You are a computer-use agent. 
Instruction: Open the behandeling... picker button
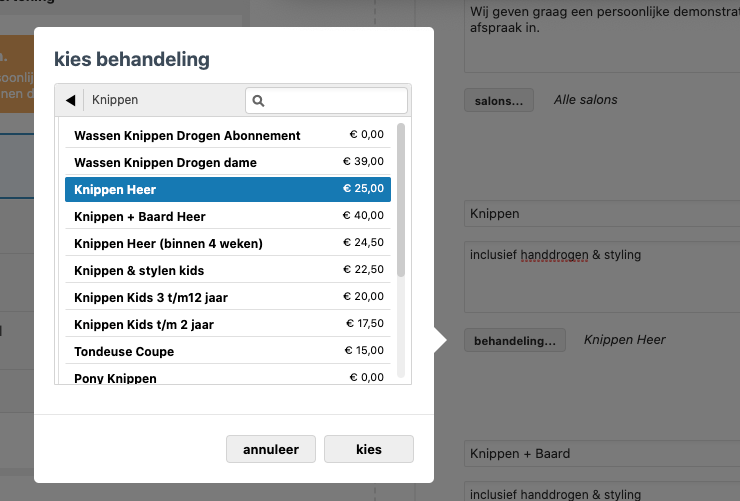[x=514, y=340]
